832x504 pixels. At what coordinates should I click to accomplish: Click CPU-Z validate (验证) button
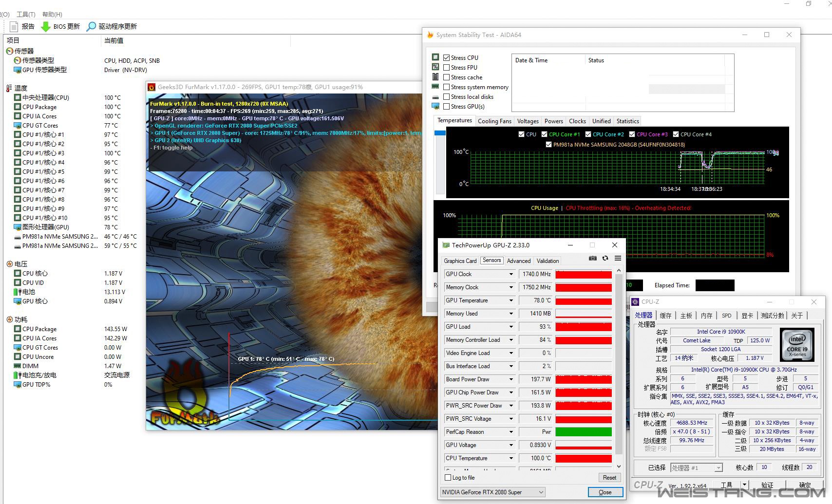(767, 485)
